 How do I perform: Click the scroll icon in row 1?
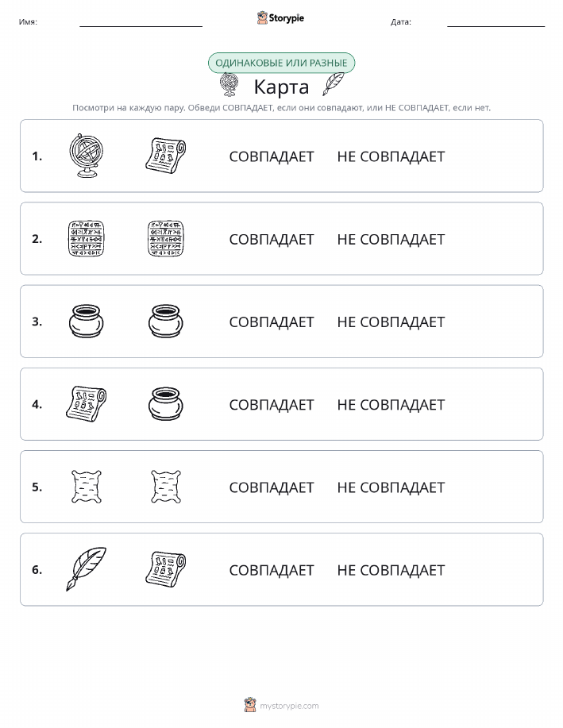coord(165,156)
